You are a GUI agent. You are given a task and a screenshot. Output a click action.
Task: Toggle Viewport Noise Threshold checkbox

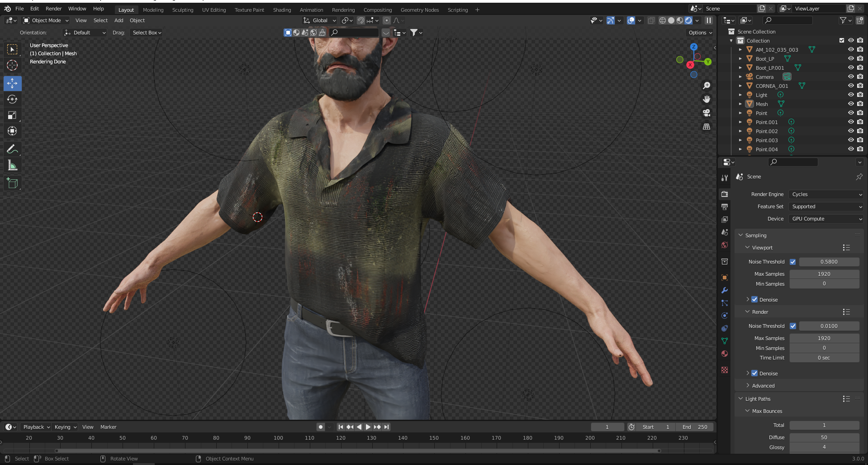(793, 262)
